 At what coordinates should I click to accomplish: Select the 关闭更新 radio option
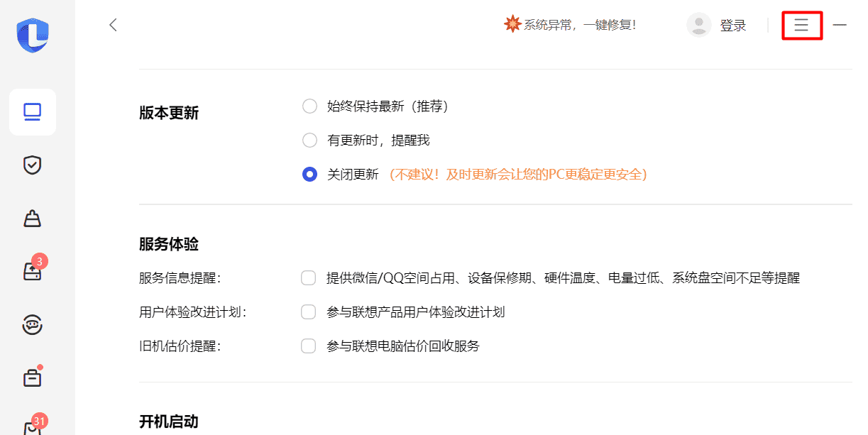click(x=309, y=175)
